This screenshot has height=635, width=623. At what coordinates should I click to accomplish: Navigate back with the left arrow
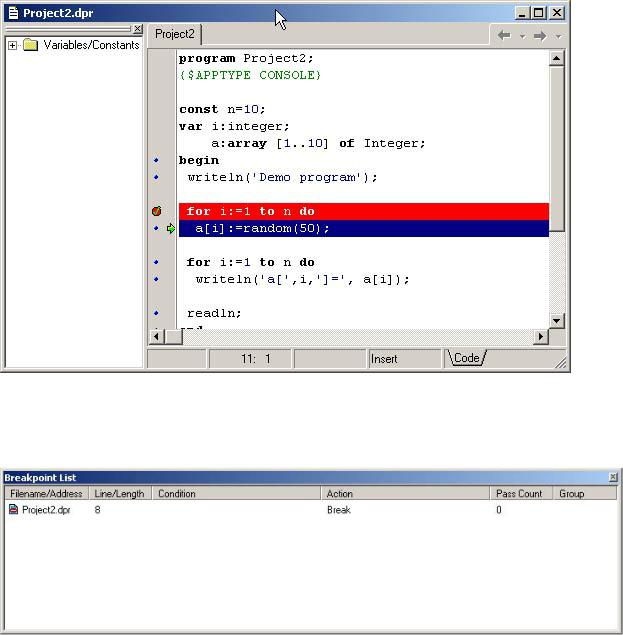tap(504, 36)
